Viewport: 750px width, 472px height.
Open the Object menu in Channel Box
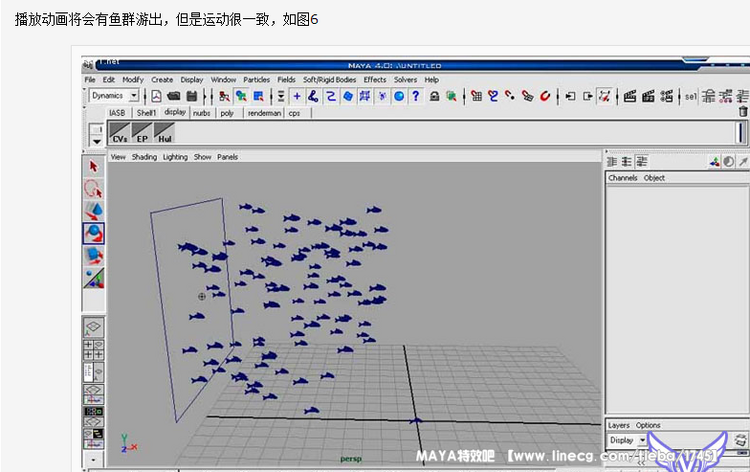pyautogui.click(x=654, y=178)
